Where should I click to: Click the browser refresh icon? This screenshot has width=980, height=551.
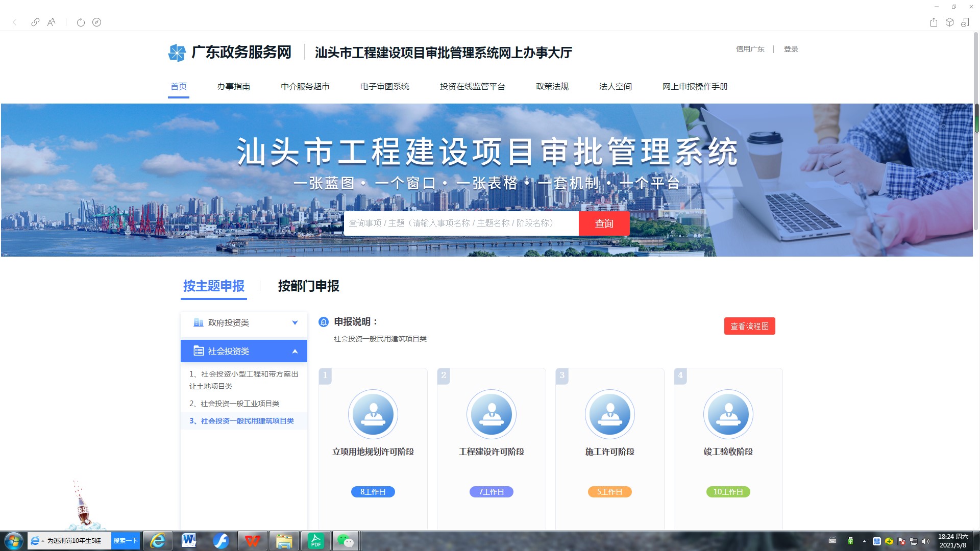81,22
